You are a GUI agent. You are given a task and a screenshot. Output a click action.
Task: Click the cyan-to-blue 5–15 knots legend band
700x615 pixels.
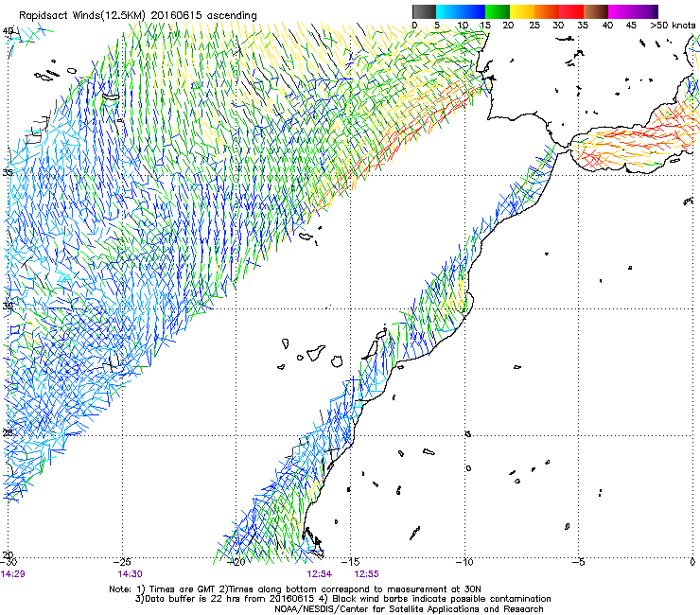[461, 11]
